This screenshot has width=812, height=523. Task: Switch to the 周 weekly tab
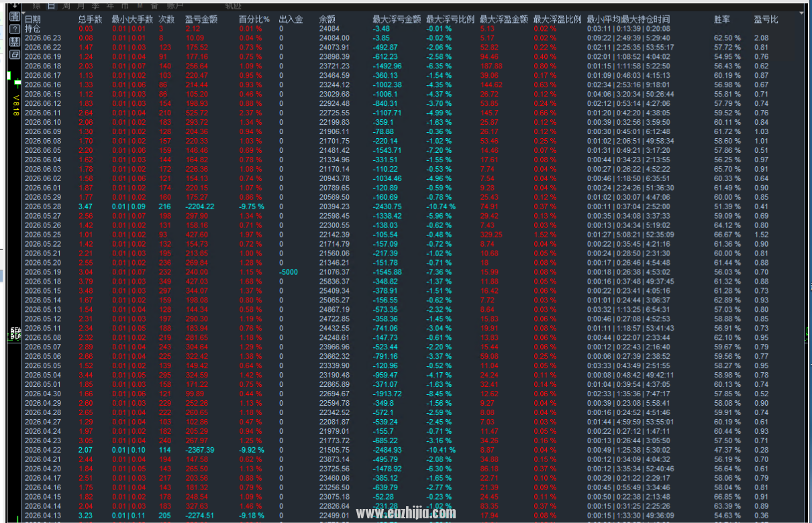(x=65, y=5)
